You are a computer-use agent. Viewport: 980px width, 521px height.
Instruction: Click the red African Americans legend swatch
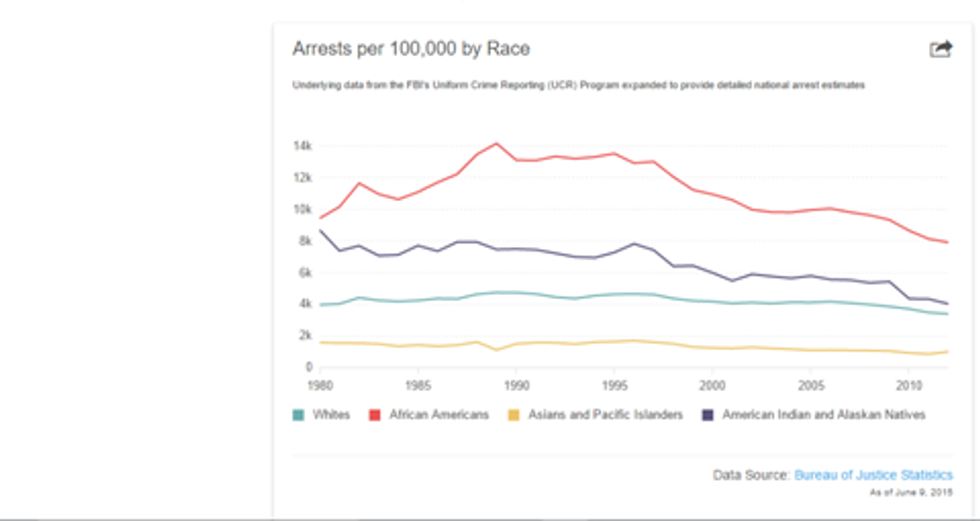376,414
